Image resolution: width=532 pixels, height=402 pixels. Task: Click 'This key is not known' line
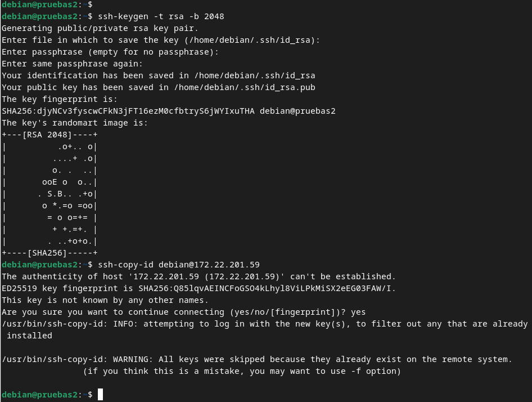tap(105, 301)
